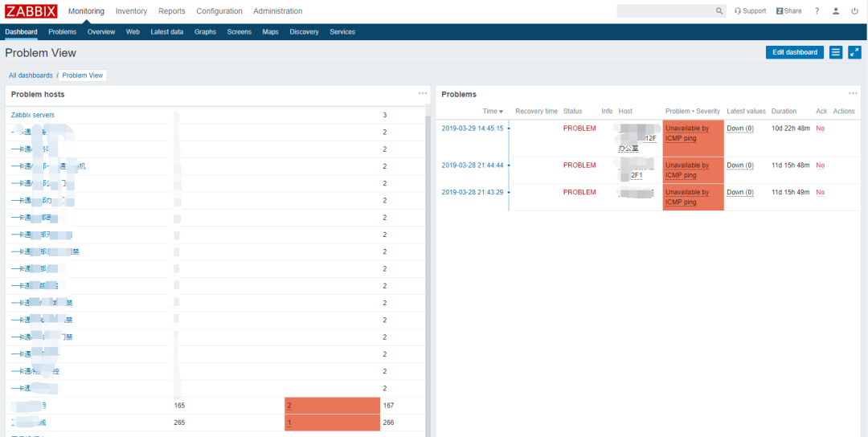Acknowledge No for 11d 15h 48m problem
This screenshot has height=437, width=868.
pos(821,165)
